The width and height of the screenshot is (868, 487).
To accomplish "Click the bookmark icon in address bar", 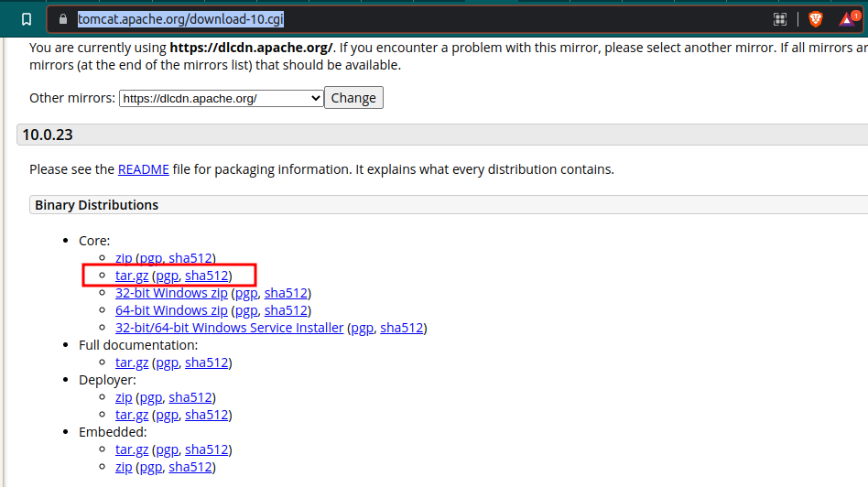I will click(x=26, y=19).
